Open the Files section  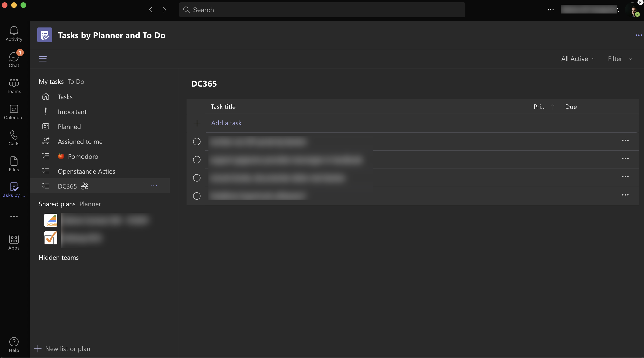pos(14,164)
